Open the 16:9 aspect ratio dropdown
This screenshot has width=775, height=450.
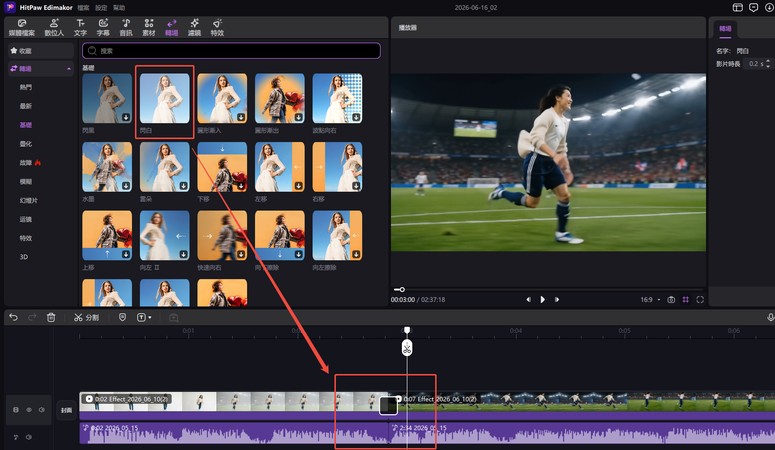650,300
